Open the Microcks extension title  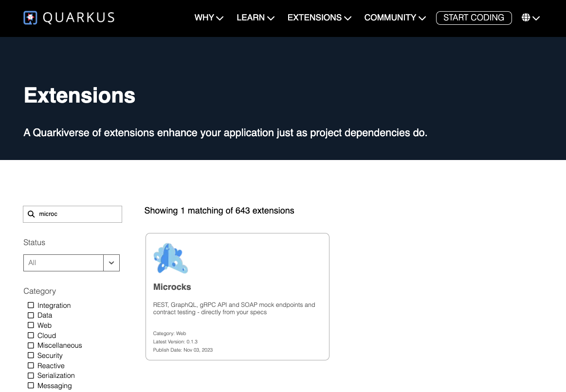tap(172, 287)
